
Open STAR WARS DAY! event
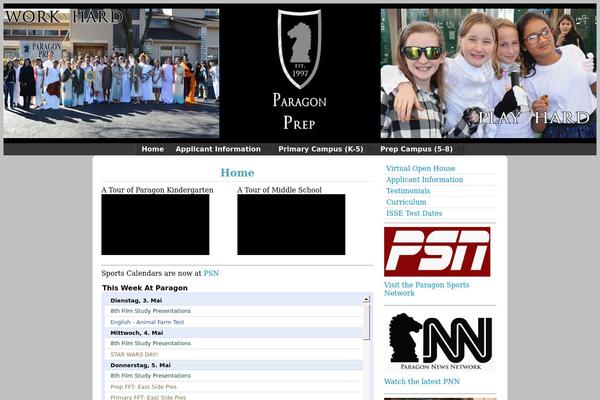(134, 354)
